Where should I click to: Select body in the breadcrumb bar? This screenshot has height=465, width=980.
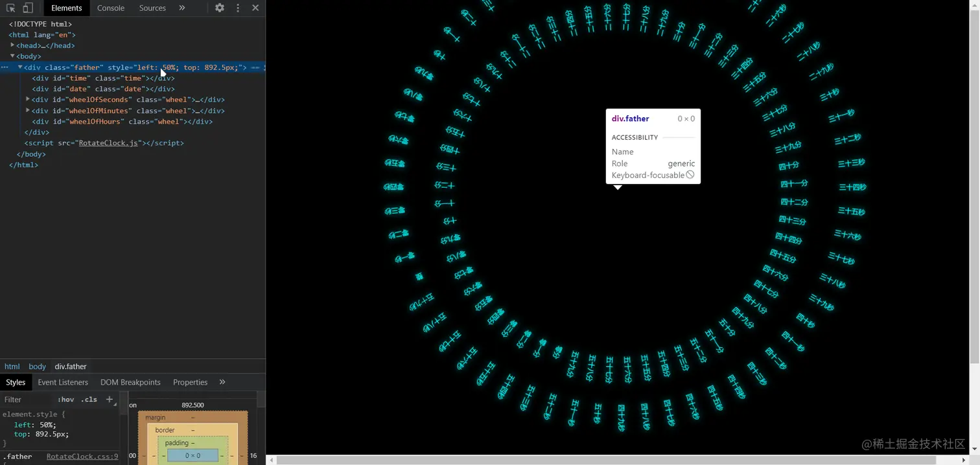pos(37,367)
